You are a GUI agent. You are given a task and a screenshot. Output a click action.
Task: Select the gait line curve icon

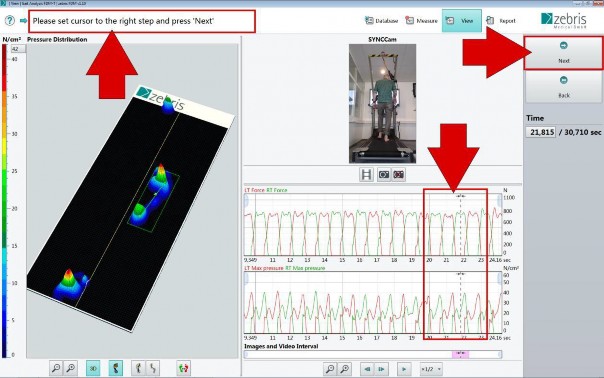pos(153,368)
